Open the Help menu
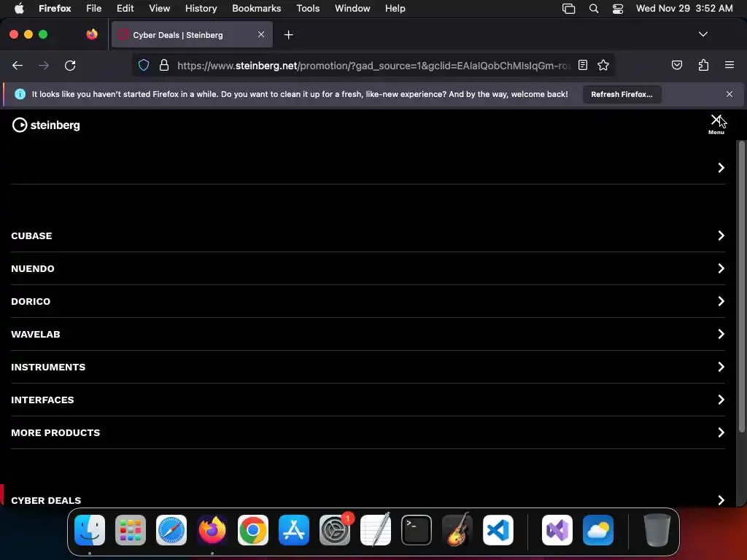The width and height of the screenshot is (747, 560). click(x=395, y=8)
